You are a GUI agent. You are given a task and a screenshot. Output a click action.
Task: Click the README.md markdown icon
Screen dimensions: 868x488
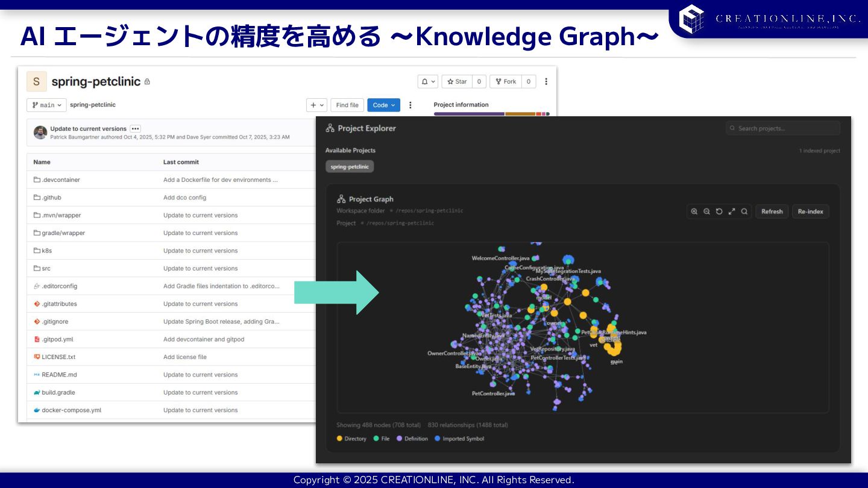pos(37,375)
